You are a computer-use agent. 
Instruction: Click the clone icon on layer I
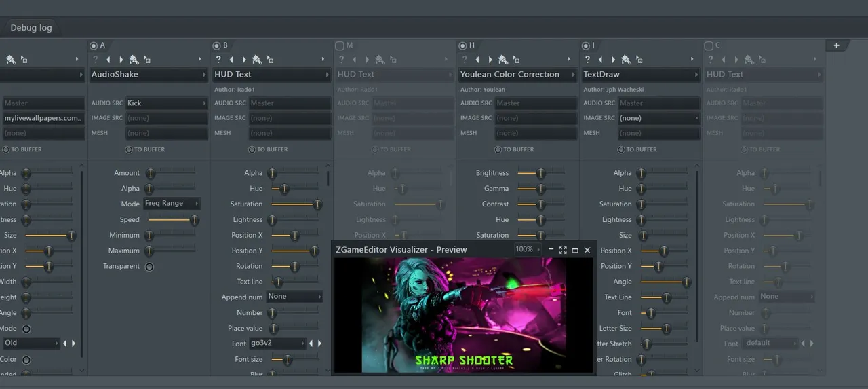point(639,60)
